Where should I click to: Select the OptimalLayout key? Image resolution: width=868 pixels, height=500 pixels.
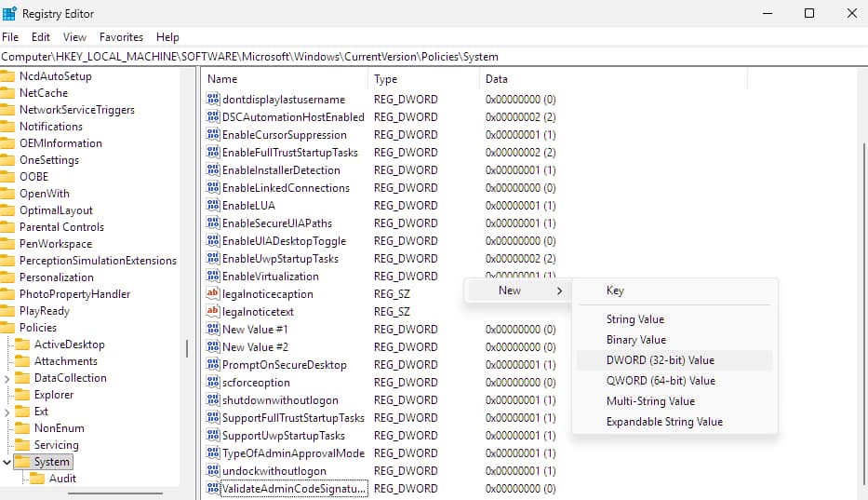coord(56,210)
